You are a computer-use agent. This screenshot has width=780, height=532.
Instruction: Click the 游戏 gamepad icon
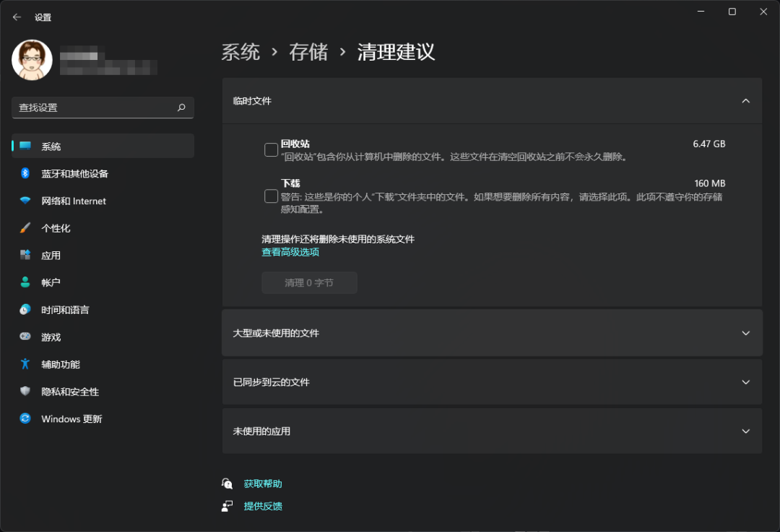[x=25, y=337]
